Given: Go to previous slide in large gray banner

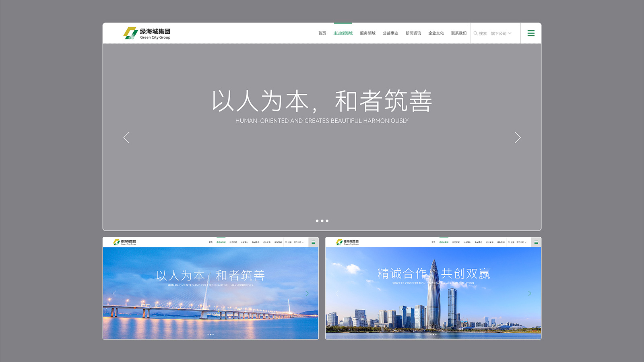Looking at the screenshot, I should coord(126,138).
